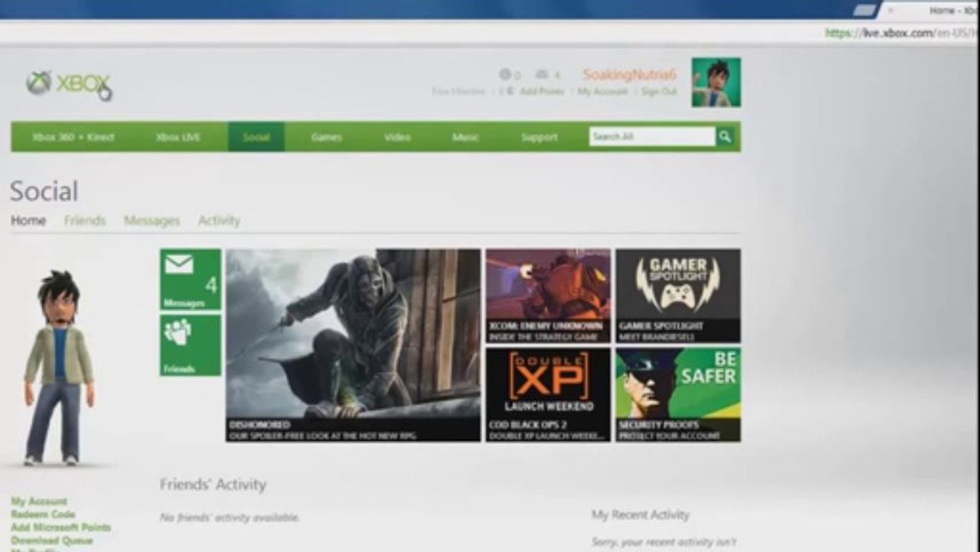
Task: Open the Video menu
Action: tap(397, 137)
